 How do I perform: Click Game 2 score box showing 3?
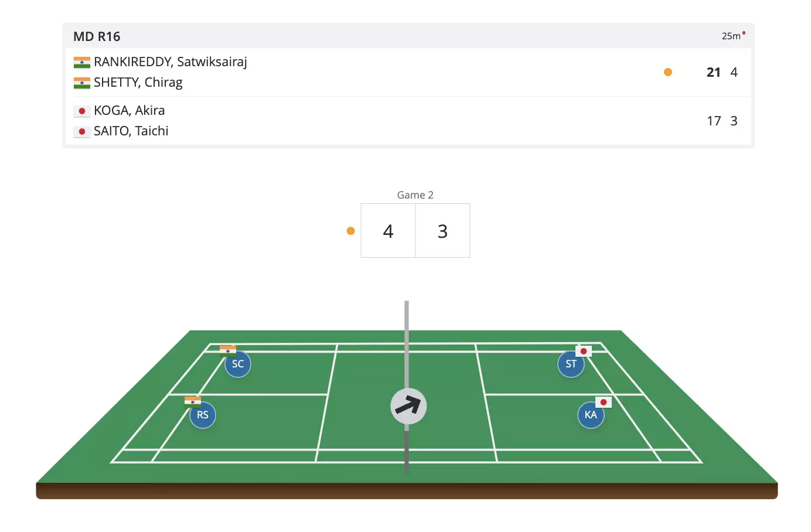pos(442,231)
